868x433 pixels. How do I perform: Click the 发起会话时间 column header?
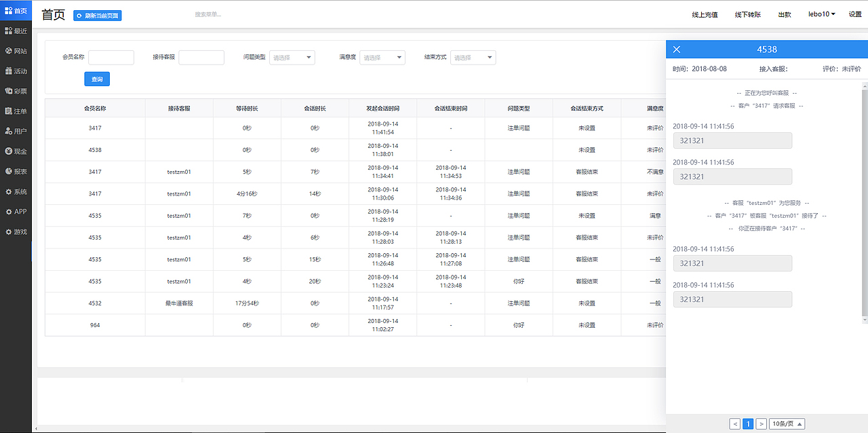tap(382, 109)
